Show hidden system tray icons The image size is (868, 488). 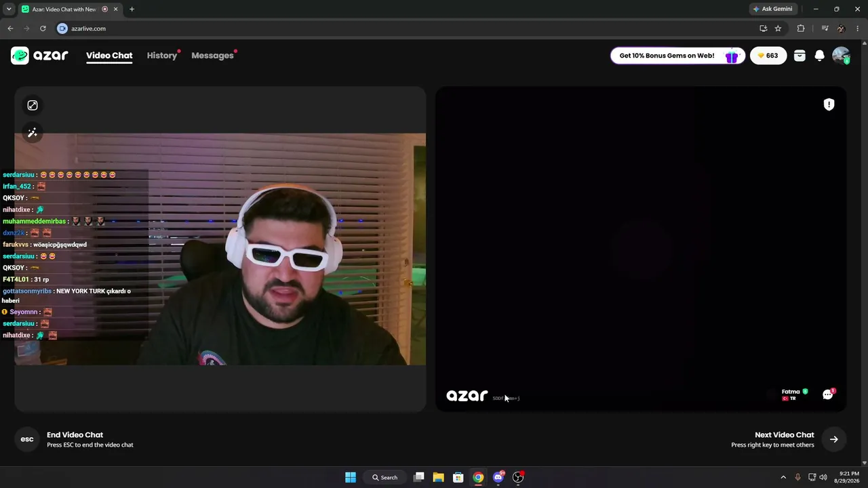[783, 477]
